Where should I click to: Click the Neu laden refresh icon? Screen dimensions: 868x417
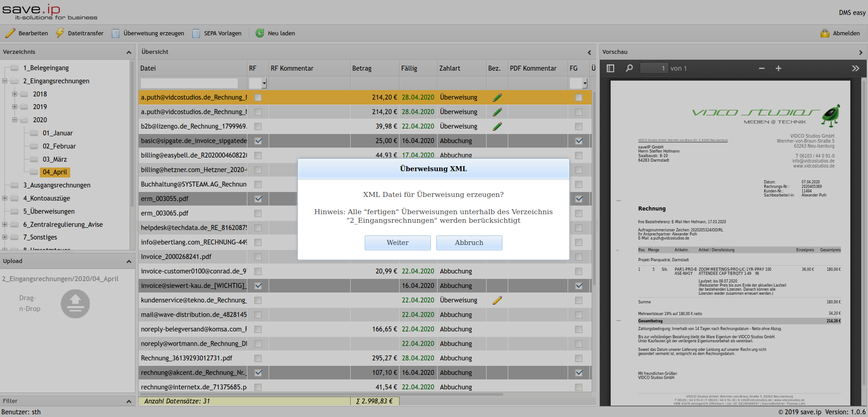point(260,33)
